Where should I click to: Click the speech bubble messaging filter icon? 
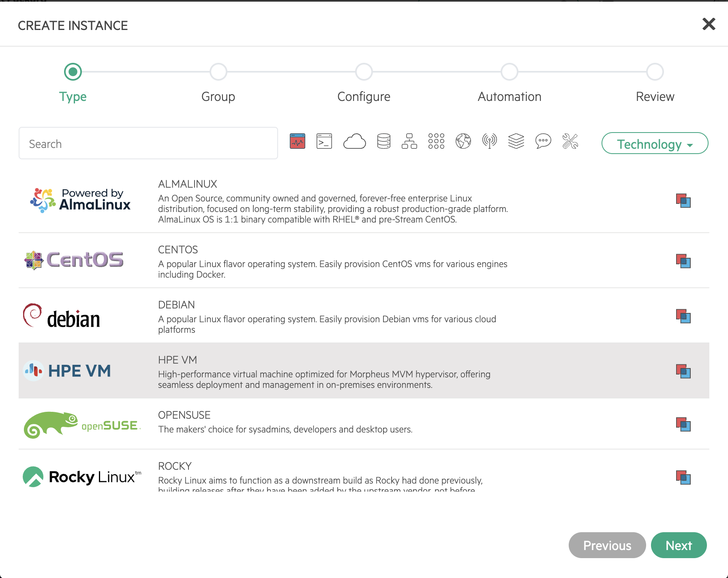(543, 141)
